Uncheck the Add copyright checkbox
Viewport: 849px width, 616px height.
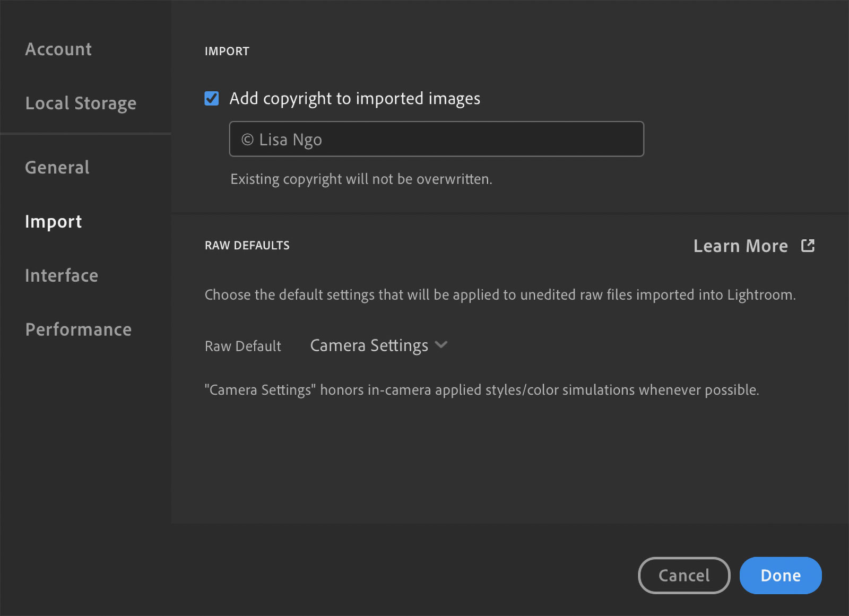(x=212, y=99)
